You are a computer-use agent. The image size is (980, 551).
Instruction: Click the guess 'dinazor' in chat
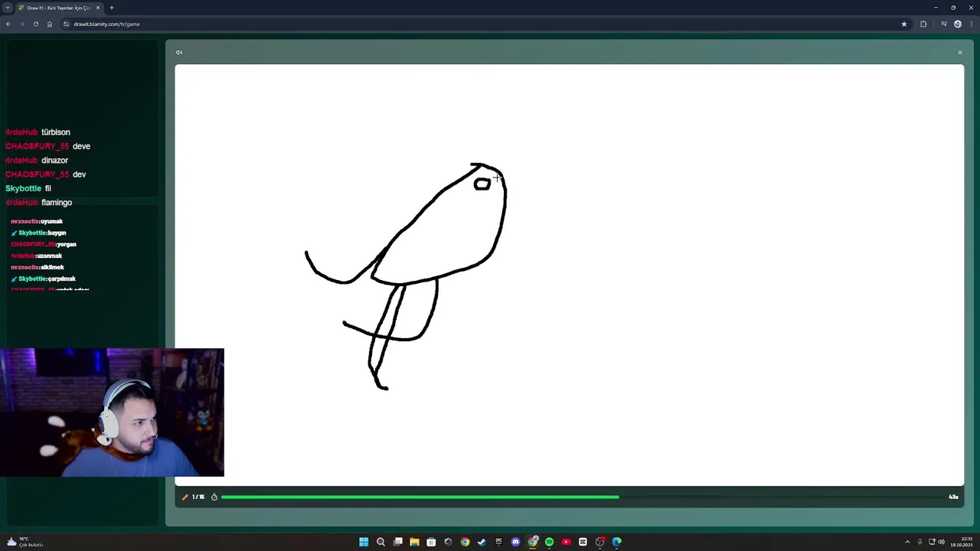click(54, 161)
